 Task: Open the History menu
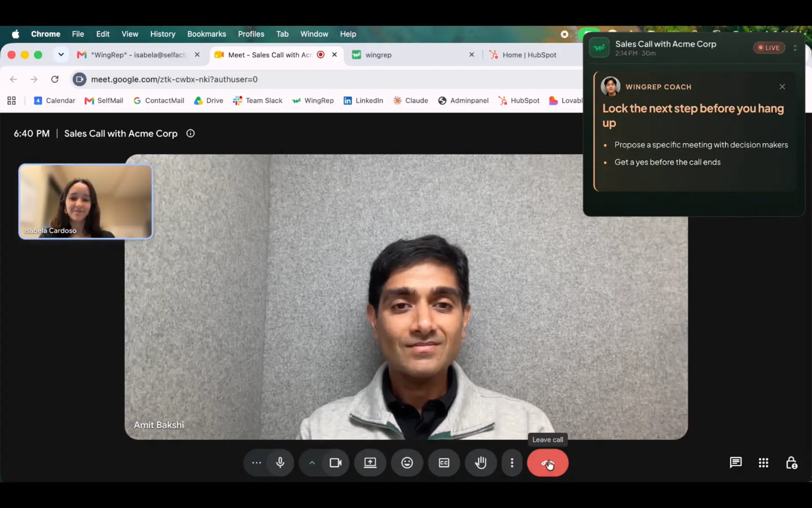coord(163,34)
